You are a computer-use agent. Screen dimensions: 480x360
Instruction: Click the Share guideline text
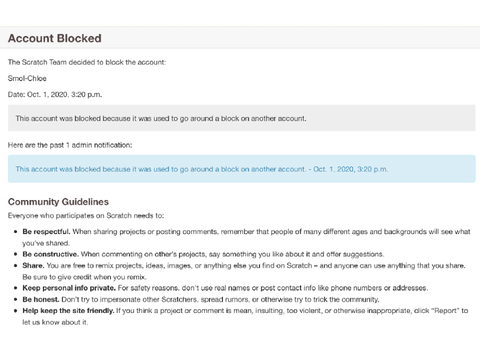pyautogui.click(x=244, y=271)
